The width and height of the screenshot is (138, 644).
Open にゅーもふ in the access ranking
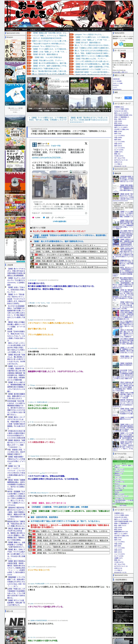118,479
